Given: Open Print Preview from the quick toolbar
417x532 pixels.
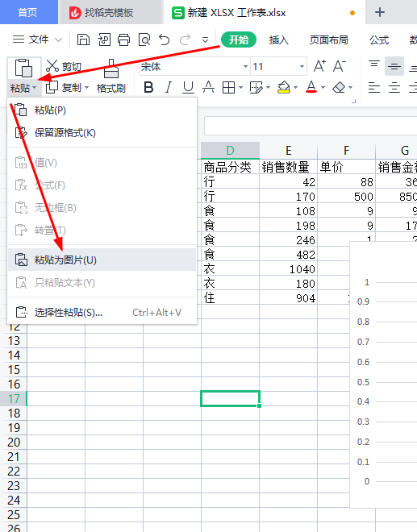Looking at the screenshot, I should click(x=144, y=40).
